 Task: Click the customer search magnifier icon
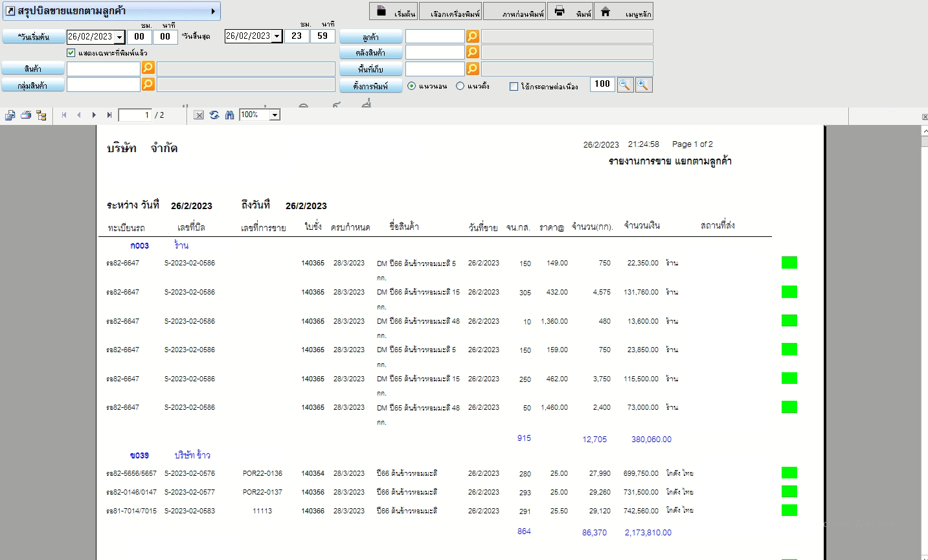[x=473, y=36]
